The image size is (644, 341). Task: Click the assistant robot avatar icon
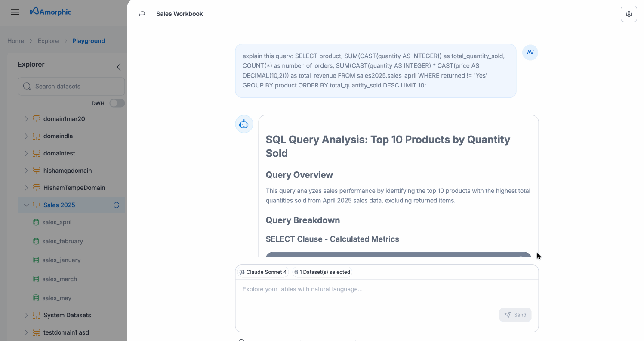tap(244, 124)
